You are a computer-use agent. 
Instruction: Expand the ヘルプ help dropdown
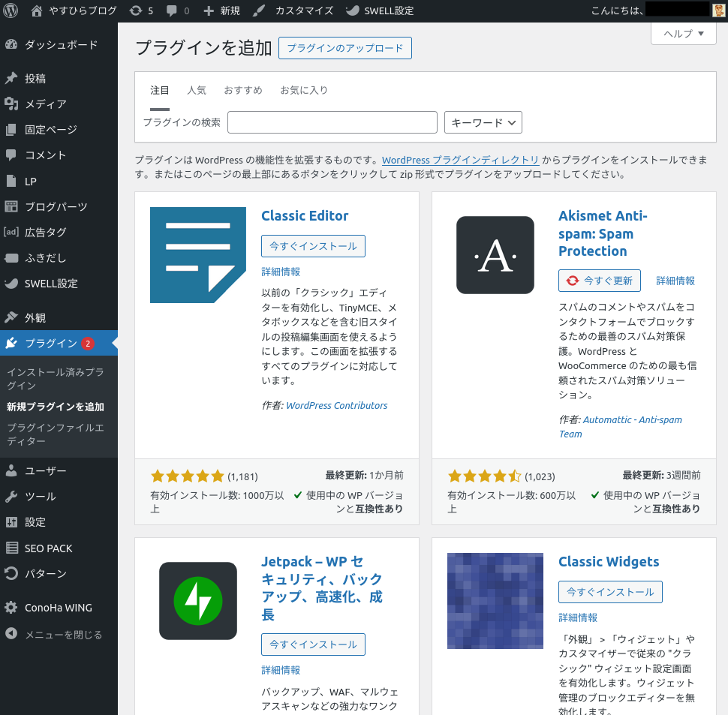[x=683, y=34]
